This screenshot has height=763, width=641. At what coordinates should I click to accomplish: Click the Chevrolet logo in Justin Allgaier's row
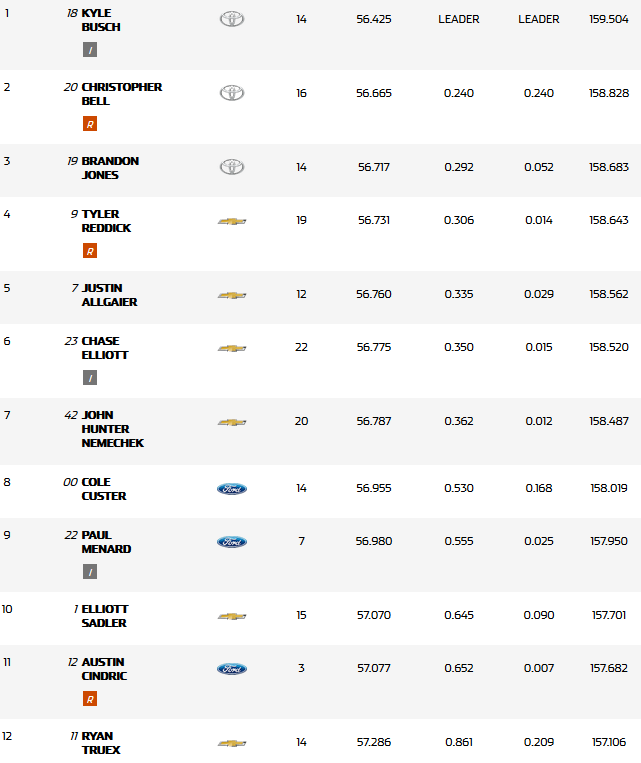[x=232, y=295]
